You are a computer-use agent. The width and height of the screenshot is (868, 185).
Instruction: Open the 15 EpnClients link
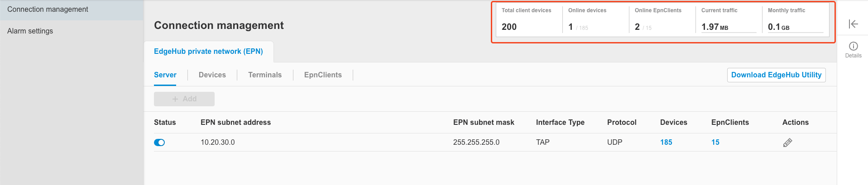(715, 142)
